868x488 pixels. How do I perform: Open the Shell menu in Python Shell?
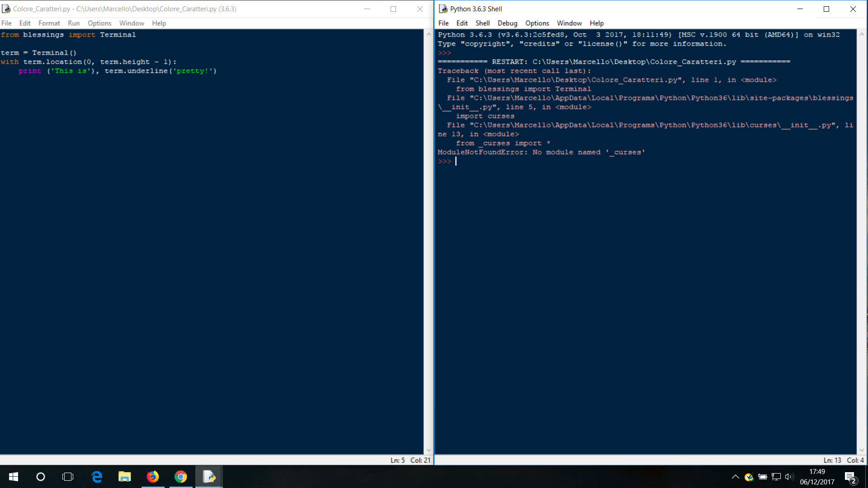[482, 23]
